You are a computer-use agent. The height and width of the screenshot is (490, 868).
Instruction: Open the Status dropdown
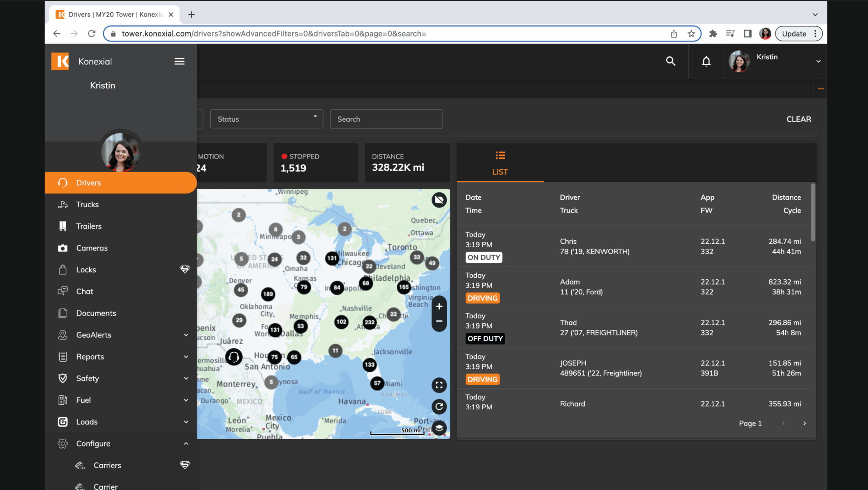pos(266,119)
